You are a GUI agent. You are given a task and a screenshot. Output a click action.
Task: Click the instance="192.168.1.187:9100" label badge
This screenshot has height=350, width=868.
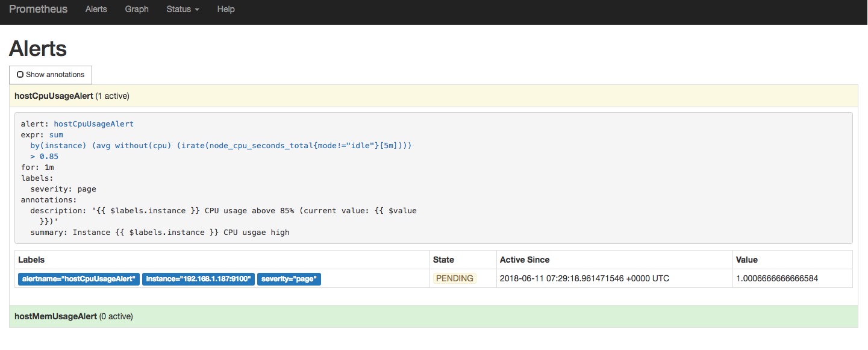198,279
